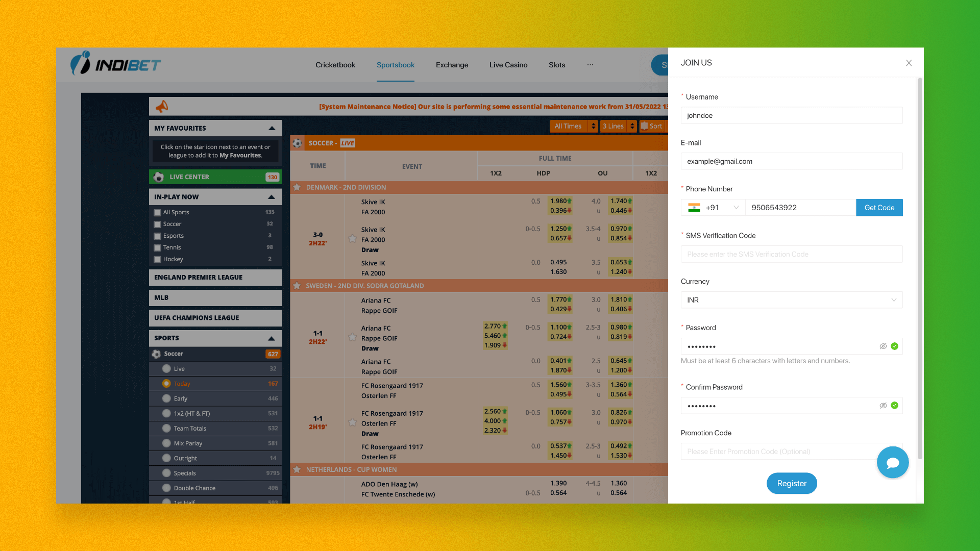Image resolution: width=980 pixels, height=551 pixels.
Task: Click the Soccer checkbox under In-Play Now
Action: [157, 223]
